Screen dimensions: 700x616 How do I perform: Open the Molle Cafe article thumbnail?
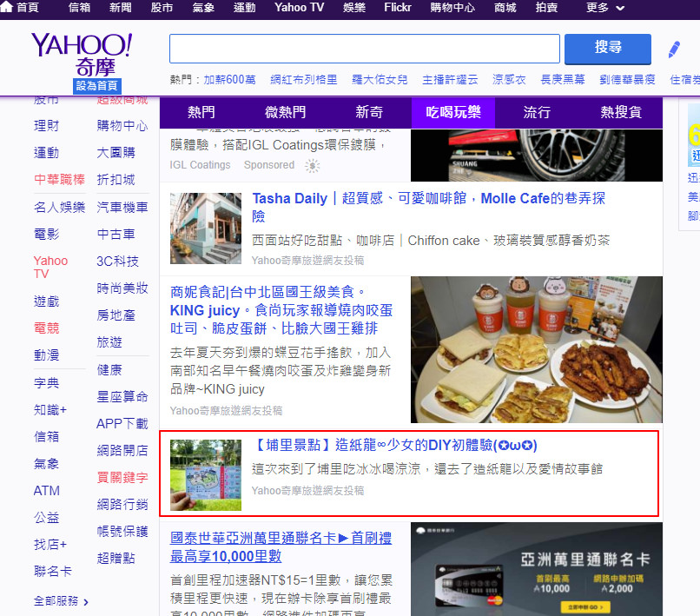point(206,229)
